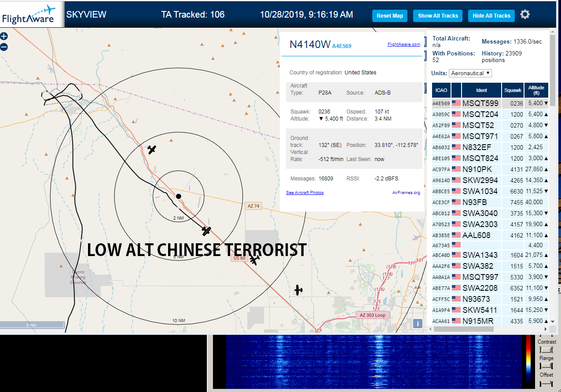The width and height of the screenshot is (561, 392).
Task: Select the N93673 table row
Action: pos(490,299)
